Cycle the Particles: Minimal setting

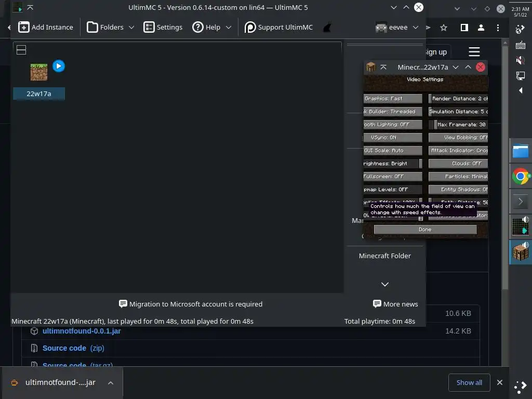click(x=458, y=177)
